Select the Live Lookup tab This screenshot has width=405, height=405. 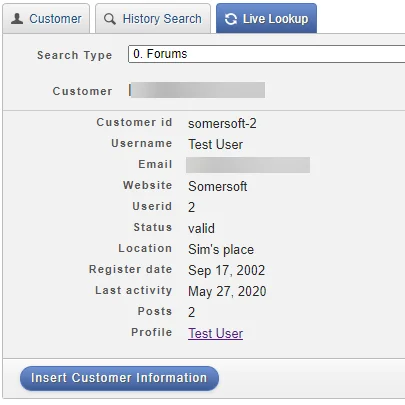point(266,18)
